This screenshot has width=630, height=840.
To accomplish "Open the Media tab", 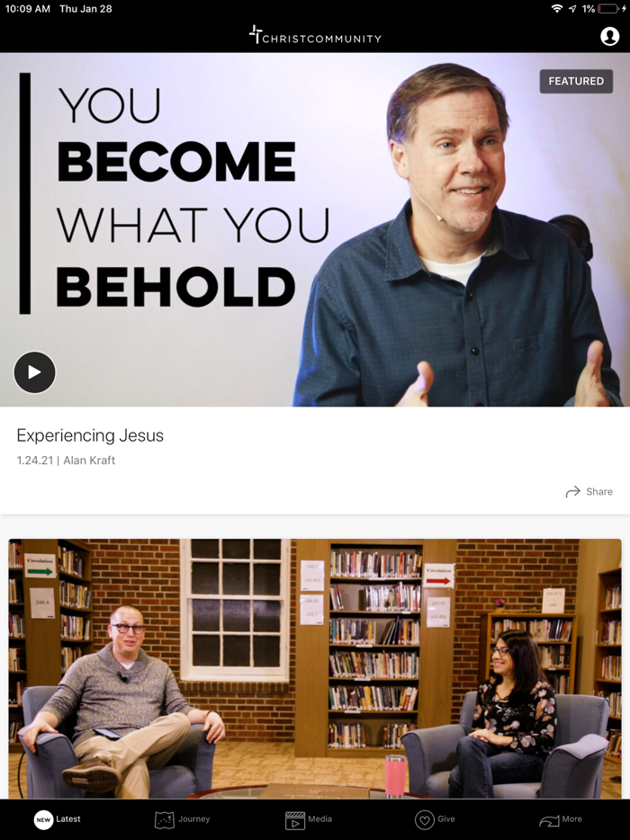I will pyautogui.click(x=309, y=819).
